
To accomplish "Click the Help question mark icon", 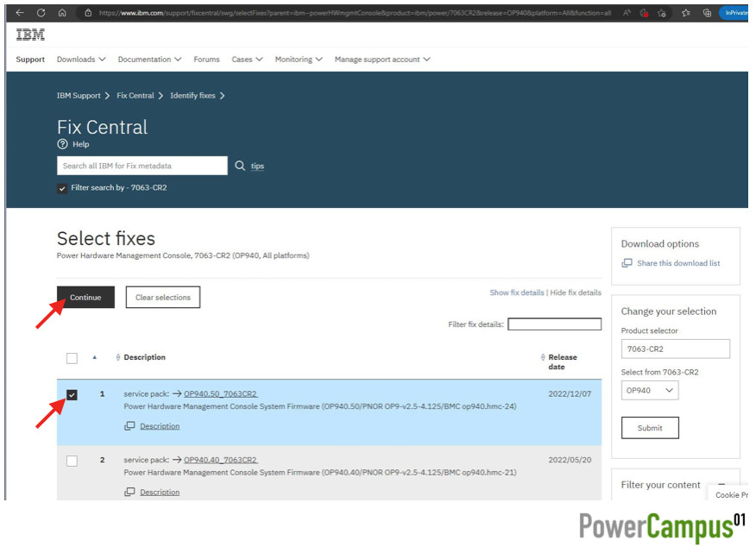I will pos(63,144).
